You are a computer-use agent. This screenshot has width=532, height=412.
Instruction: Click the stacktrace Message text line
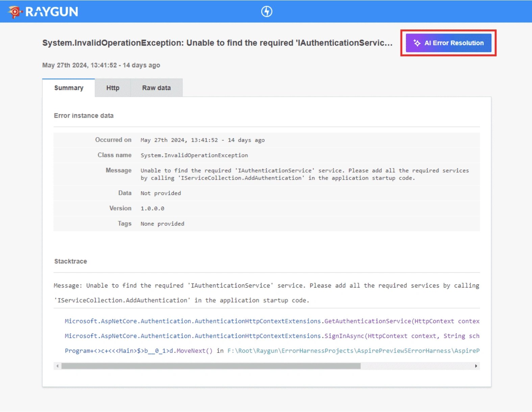[x=266, y=293]
